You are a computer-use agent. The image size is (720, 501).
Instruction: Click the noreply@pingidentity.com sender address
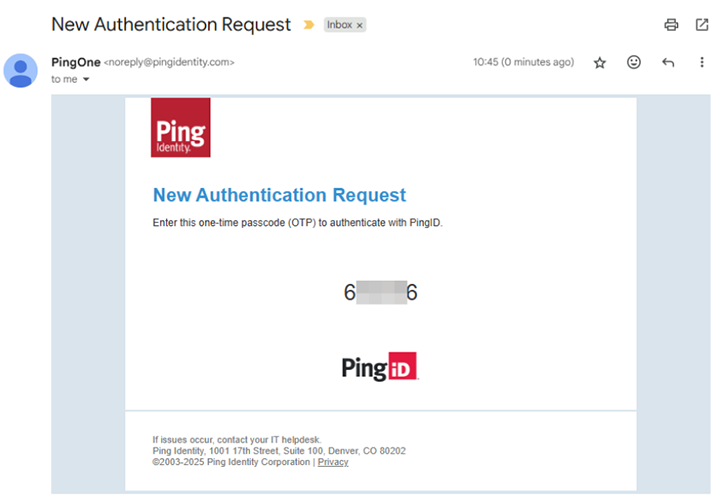point(169,62)
